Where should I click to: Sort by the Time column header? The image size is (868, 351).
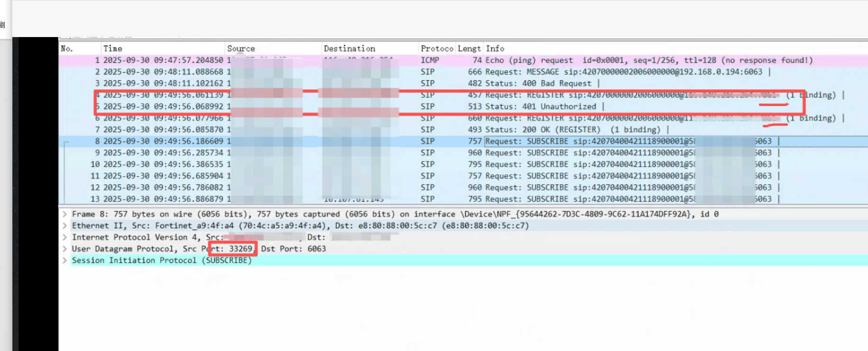(x=113, y=48)
